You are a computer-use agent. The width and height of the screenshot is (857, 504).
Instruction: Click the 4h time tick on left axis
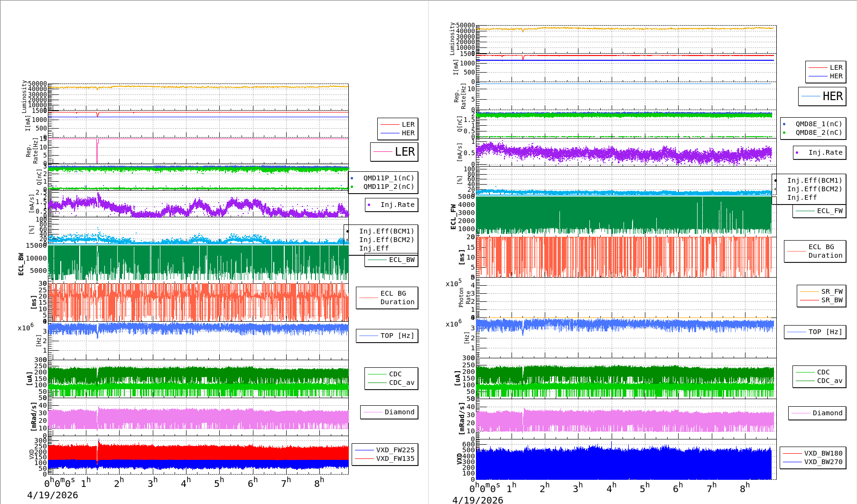pyautogui.click(x=186, y=483)
